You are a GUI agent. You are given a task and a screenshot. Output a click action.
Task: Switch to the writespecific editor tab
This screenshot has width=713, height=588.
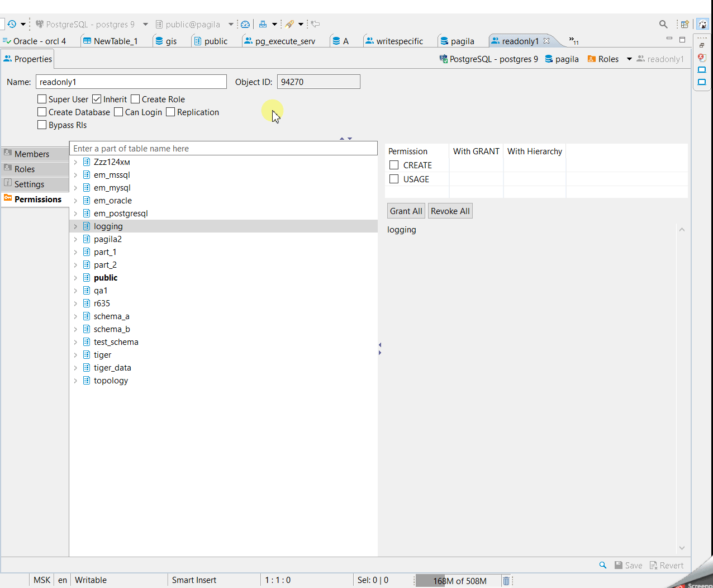click(399, 40)
